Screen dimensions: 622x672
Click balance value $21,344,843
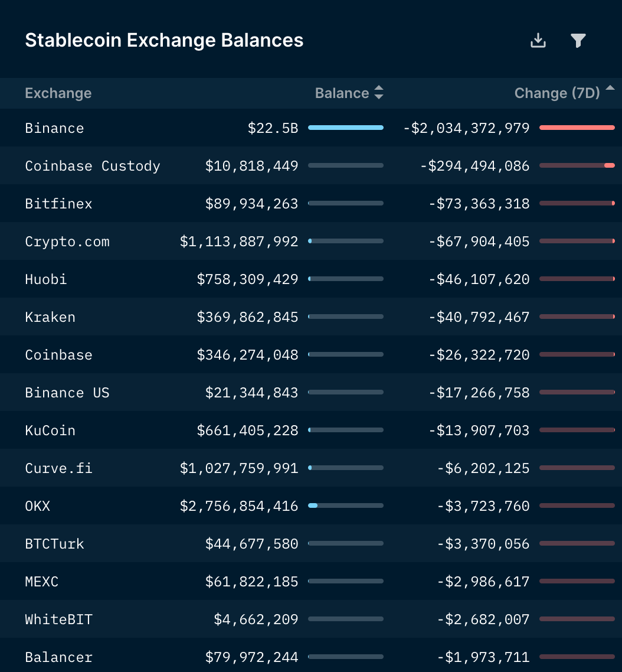[251, 393]
